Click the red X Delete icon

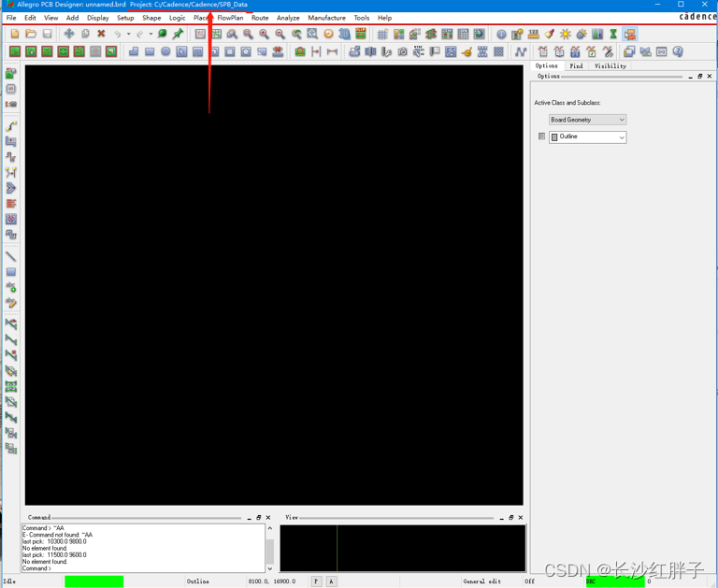click(x=101, y=34)
